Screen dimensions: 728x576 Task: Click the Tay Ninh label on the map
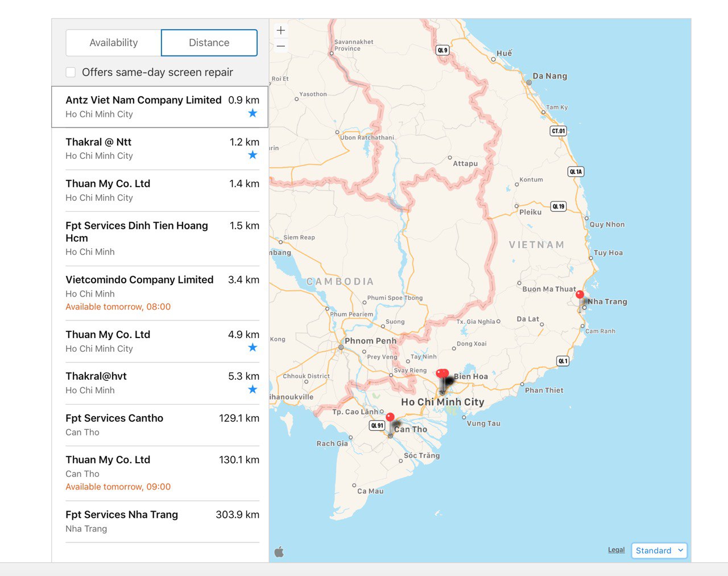tap(424, 357)
